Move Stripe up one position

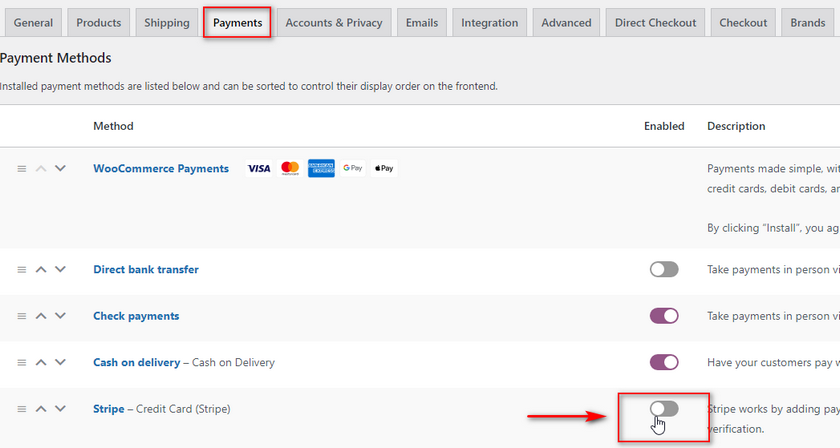pyautogui.click(x=41, y=408)
